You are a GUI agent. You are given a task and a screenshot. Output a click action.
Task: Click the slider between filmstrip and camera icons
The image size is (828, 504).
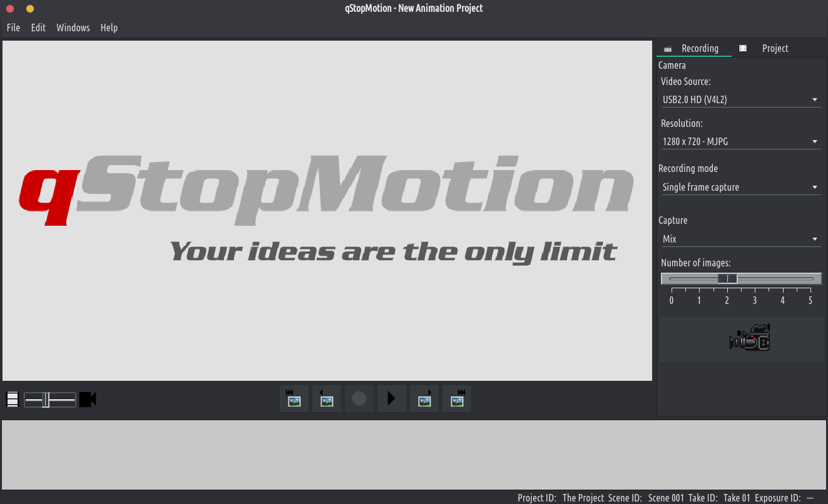[x=50, y=400]
